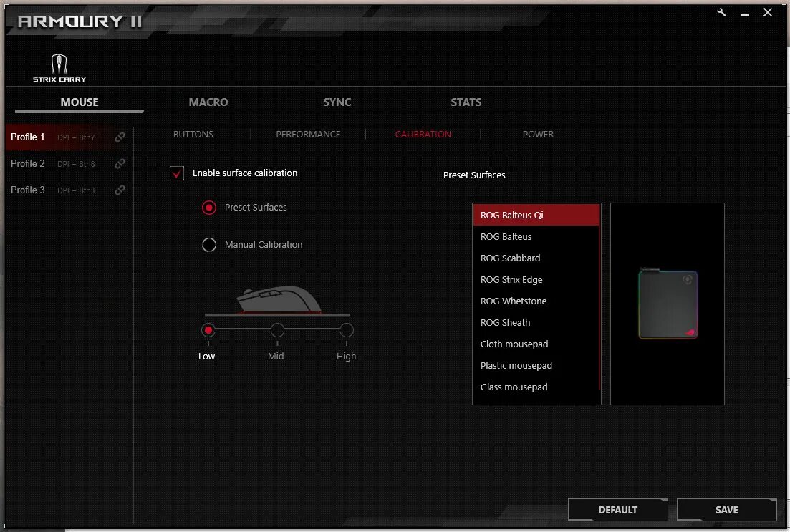Click the link icon for Profile 2
Screen dimensions: 790x532
(120, 164)
